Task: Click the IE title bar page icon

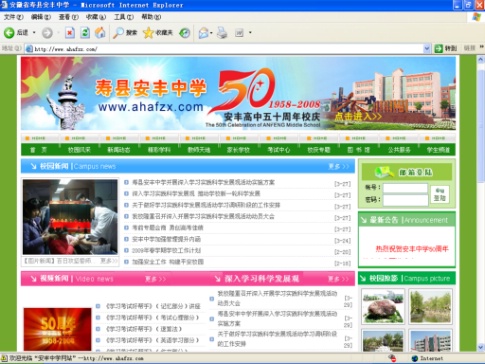Action: 4,5
